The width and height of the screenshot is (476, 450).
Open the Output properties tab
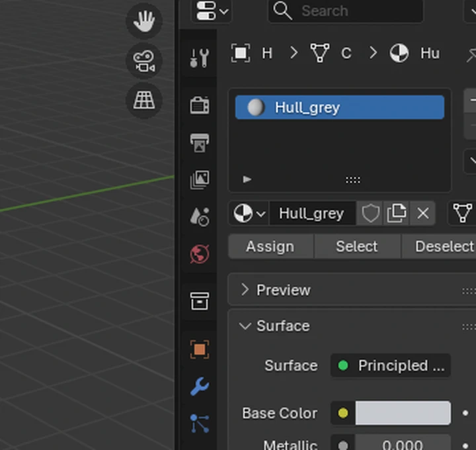[200, 142]
